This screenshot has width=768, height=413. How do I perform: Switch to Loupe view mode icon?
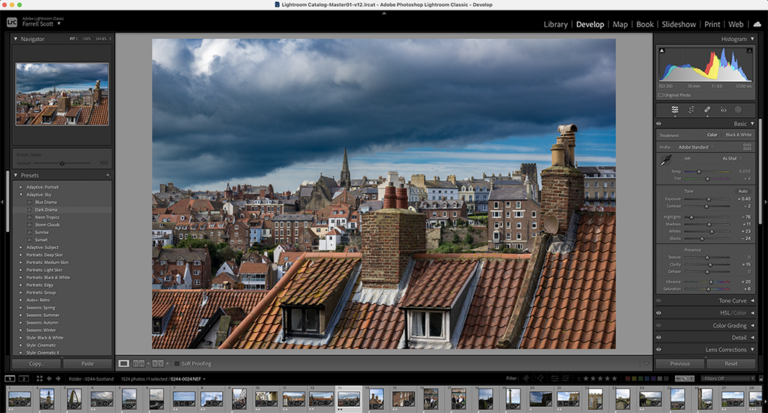[124, 364]
